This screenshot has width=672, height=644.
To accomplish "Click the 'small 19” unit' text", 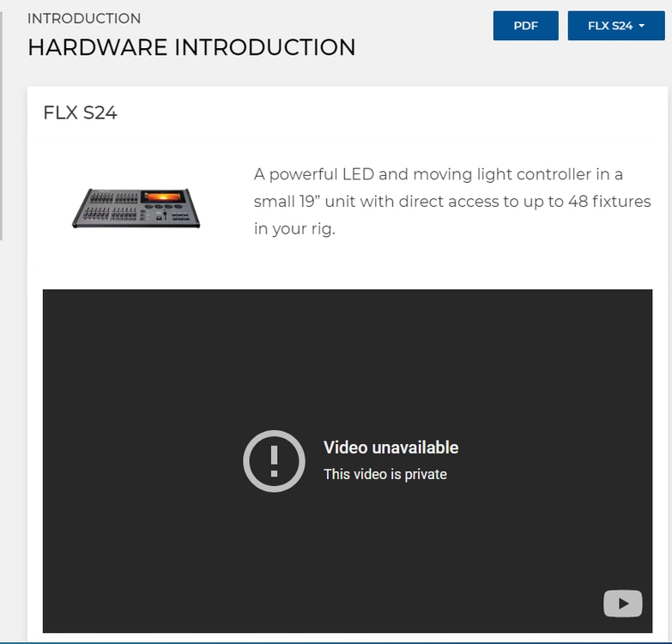I will click(x=305, y=202).
